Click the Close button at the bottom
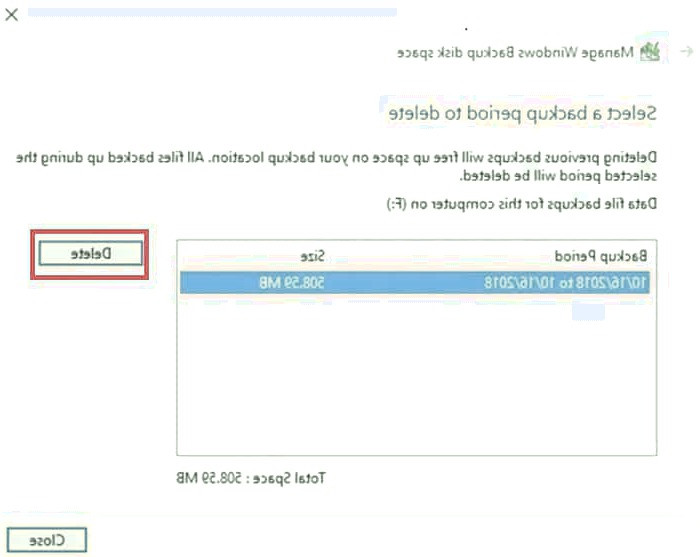 (47, 540)
